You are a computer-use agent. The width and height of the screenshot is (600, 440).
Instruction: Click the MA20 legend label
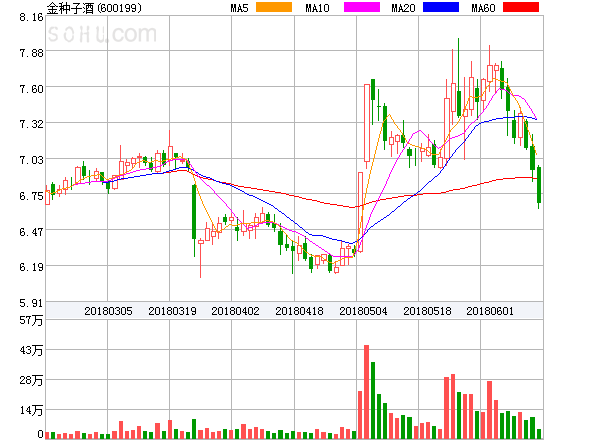(x=403, y=8)
